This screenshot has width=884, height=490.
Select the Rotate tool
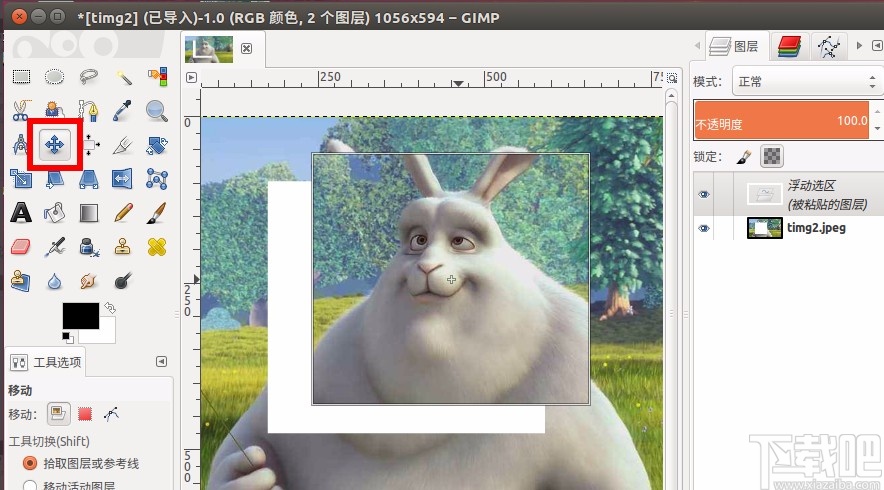point(157,145)
